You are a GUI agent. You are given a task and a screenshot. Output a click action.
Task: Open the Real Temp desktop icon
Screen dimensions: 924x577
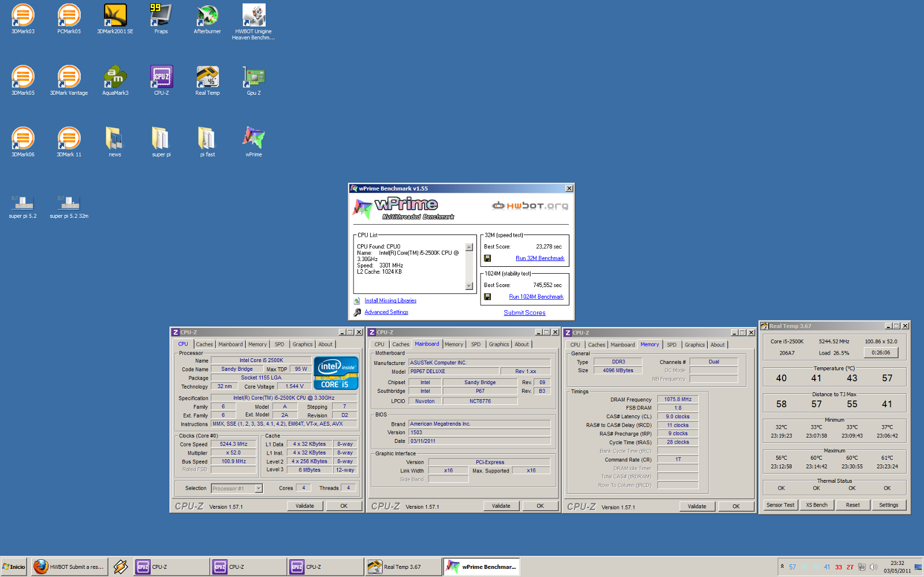tap(207, 80)
